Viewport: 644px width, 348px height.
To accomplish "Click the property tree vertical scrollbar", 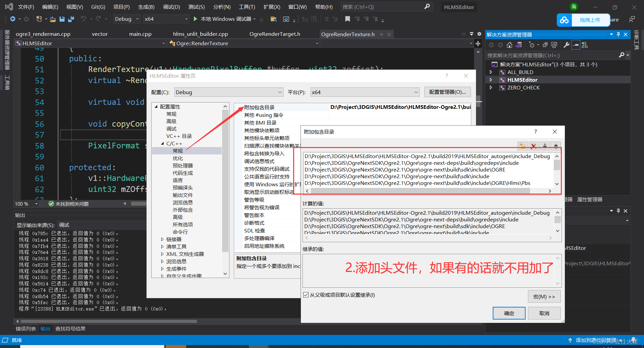I will tap(225, 181).
